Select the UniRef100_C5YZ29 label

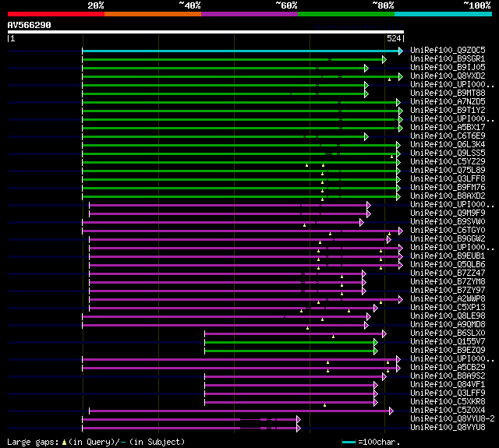click(x=448, y=162)
